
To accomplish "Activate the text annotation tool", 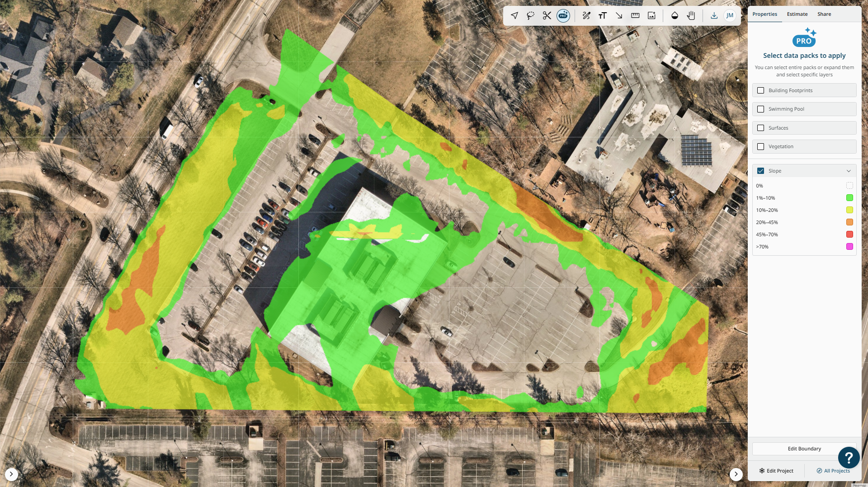I will tap(603, 15).
